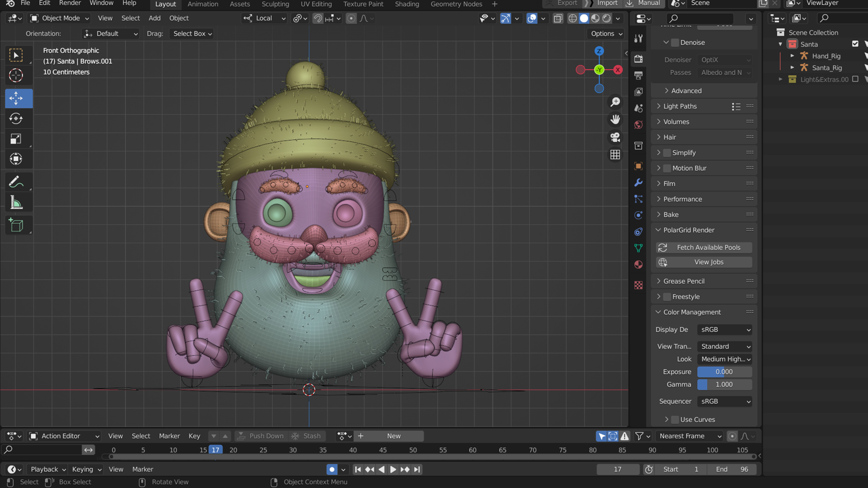868x488 pixels.
Task: Switch to the Geometry Nodes tab
Action: tap(456, 4)
